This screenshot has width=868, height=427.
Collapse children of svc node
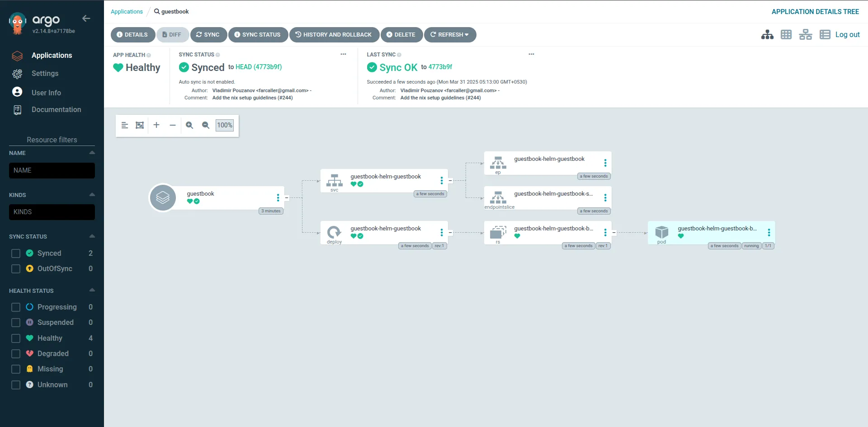(x=450, y=181)
